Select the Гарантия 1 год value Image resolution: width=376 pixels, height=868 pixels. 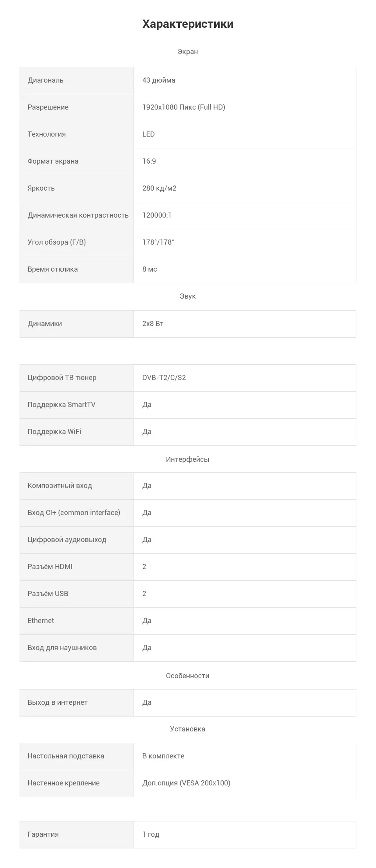point(151,834)
